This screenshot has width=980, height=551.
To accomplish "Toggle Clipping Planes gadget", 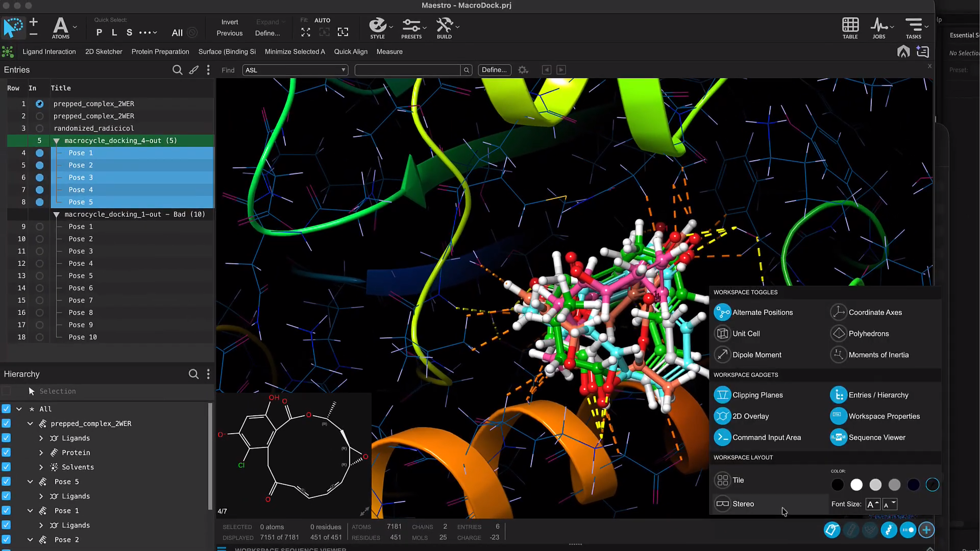I will coord(748,395).
